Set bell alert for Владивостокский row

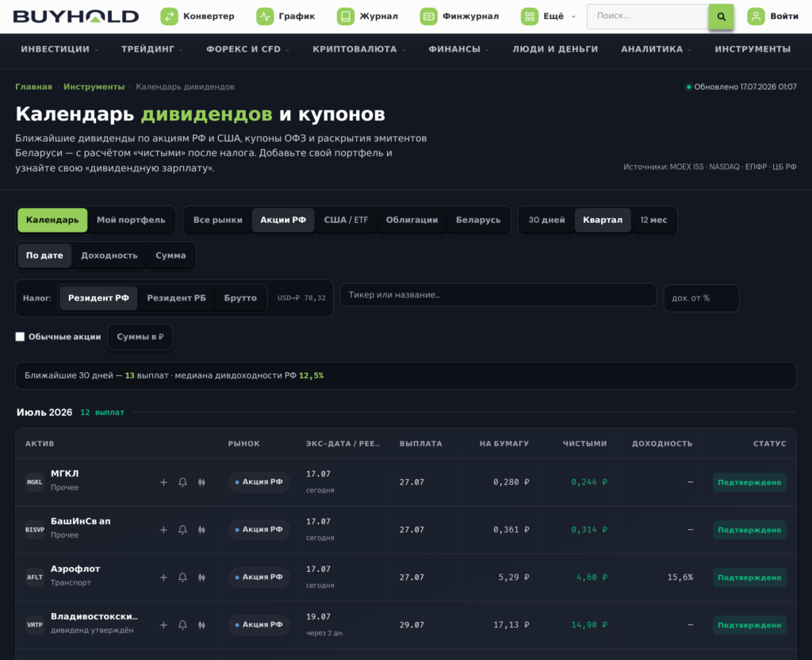[x=183, y=625]
